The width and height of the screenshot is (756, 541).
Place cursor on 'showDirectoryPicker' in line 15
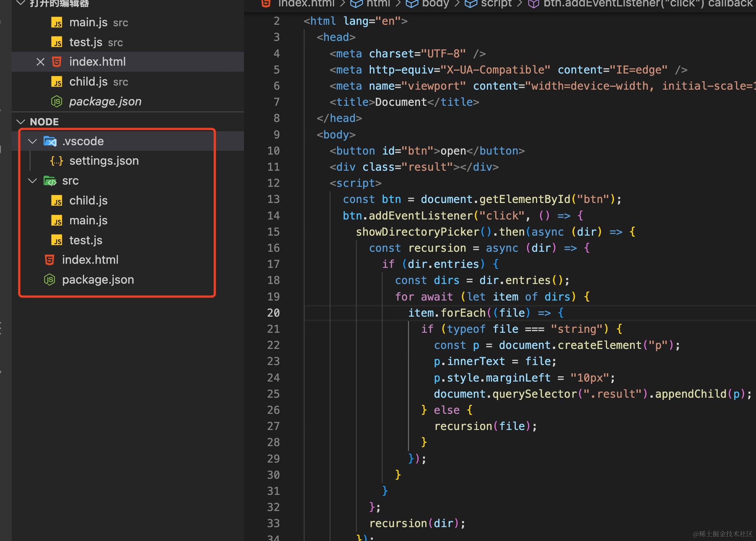click(x=418, y=232)
